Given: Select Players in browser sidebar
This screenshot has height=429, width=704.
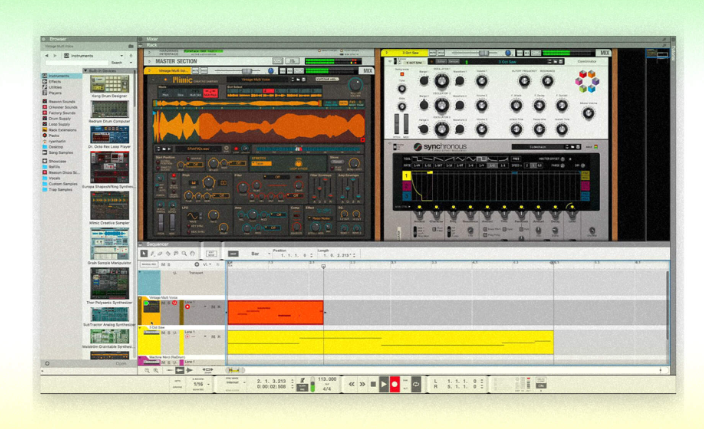Looking at the screenshot, I should pos(55,93).
